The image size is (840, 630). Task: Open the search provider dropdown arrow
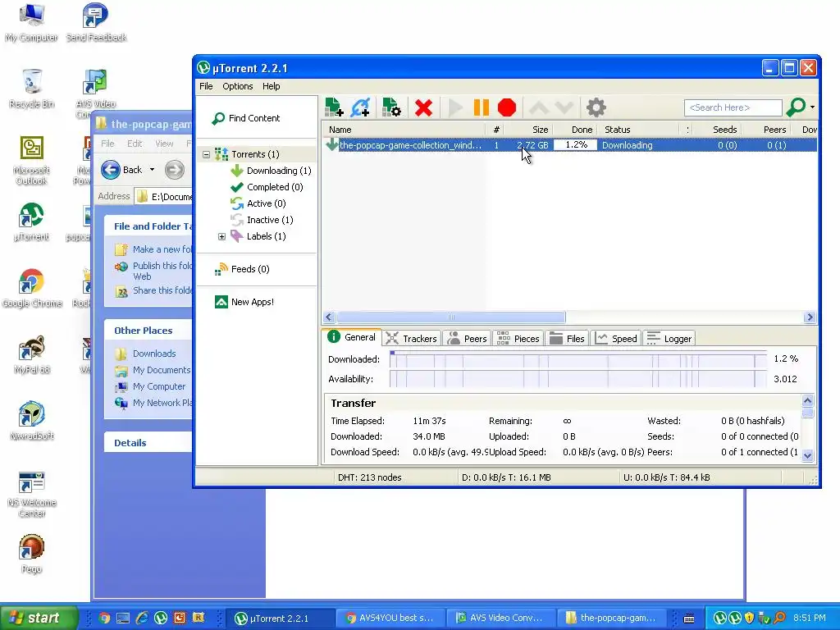[x=813, y=107]
